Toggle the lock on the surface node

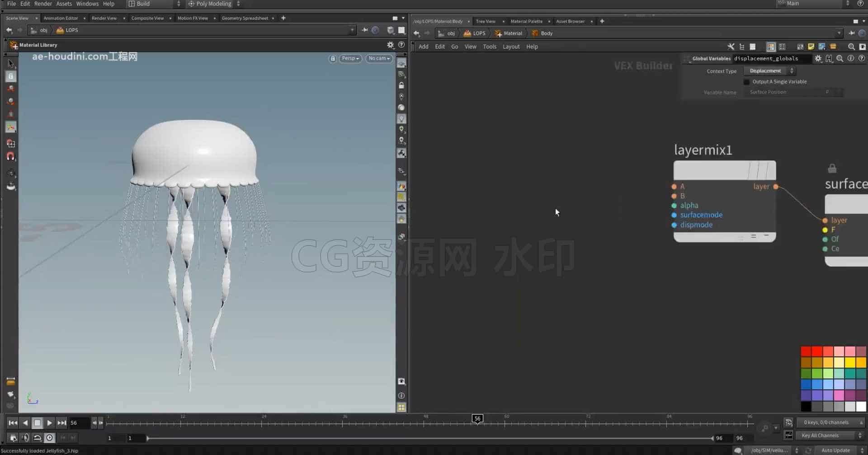click(832, 169)
